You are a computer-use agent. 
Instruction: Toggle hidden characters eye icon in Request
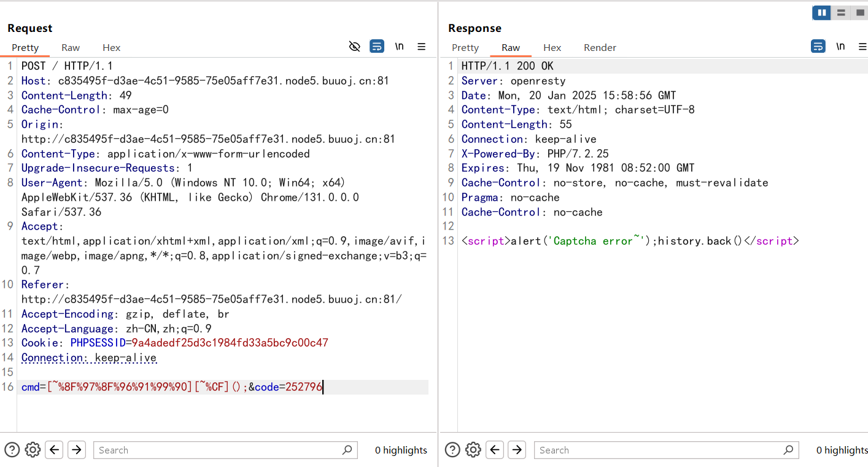point(354,47)
